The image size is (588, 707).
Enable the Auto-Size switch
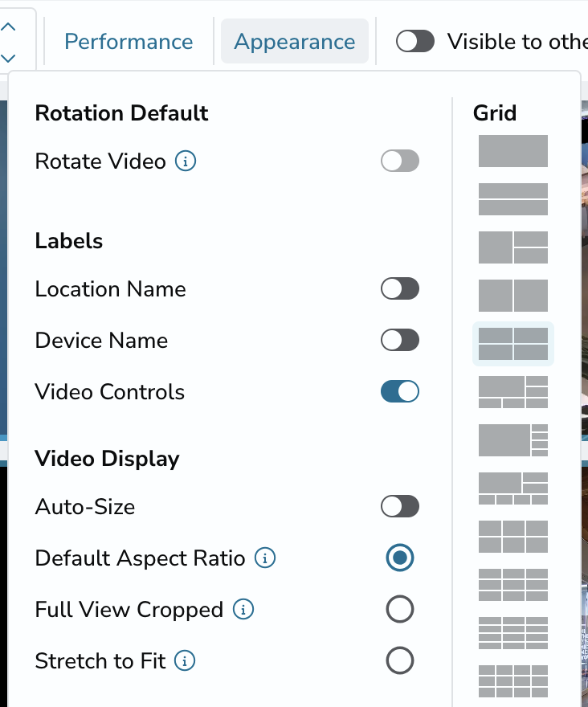click(x=400, y=506)
